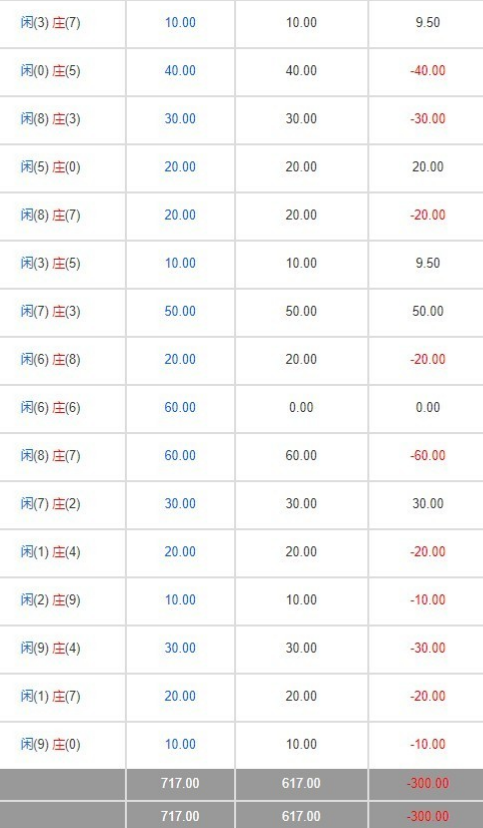The image size is (483, 828).
Task: Click the 闲(9) 庄(0) result entry
Action: [51, 744]
